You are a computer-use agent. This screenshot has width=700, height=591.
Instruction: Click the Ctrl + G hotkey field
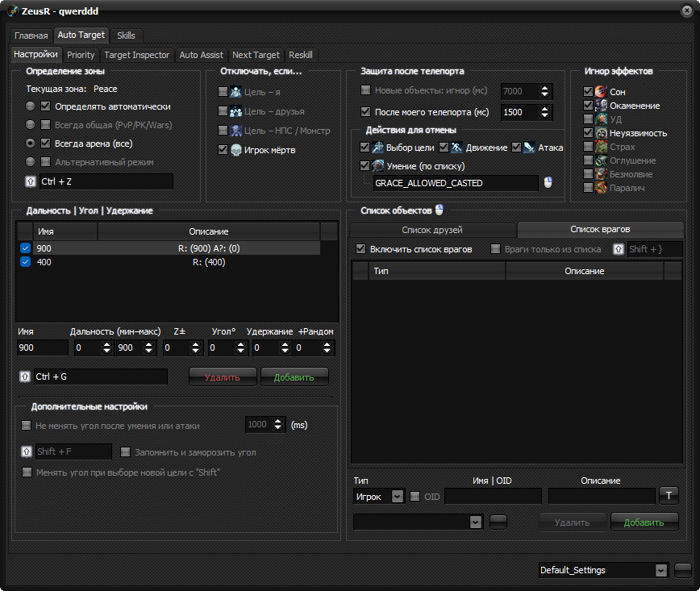(101, 377)
